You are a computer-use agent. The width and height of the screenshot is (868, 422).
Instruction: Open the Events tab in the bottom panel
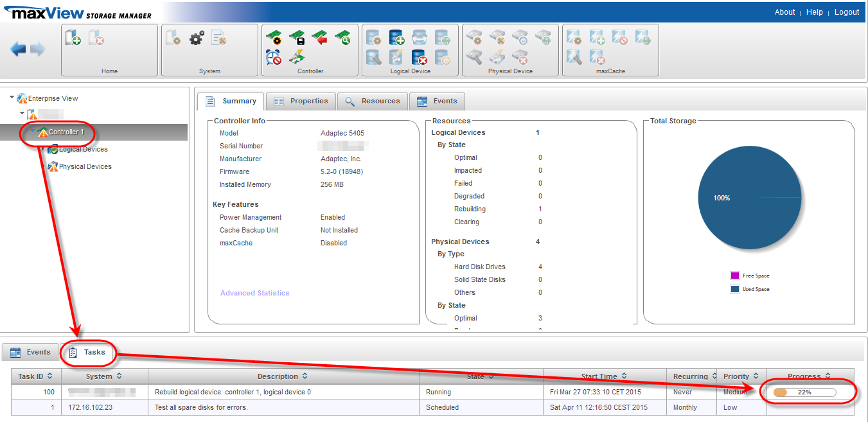pyautogui.click(x=30, y=352)
